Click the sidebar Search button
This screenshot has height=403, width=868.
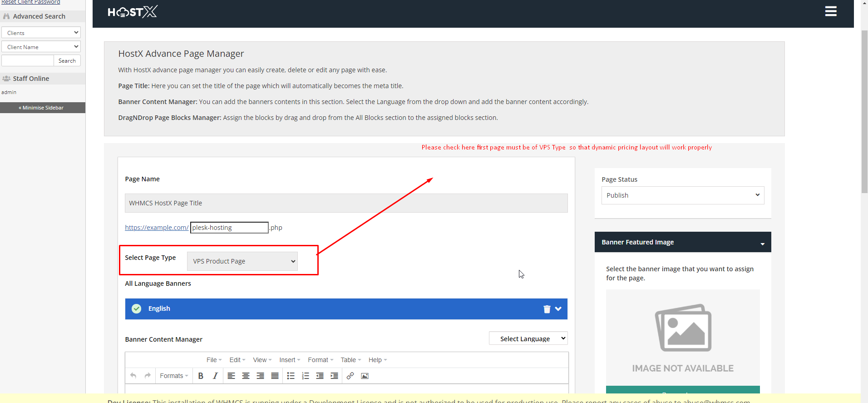67,61
